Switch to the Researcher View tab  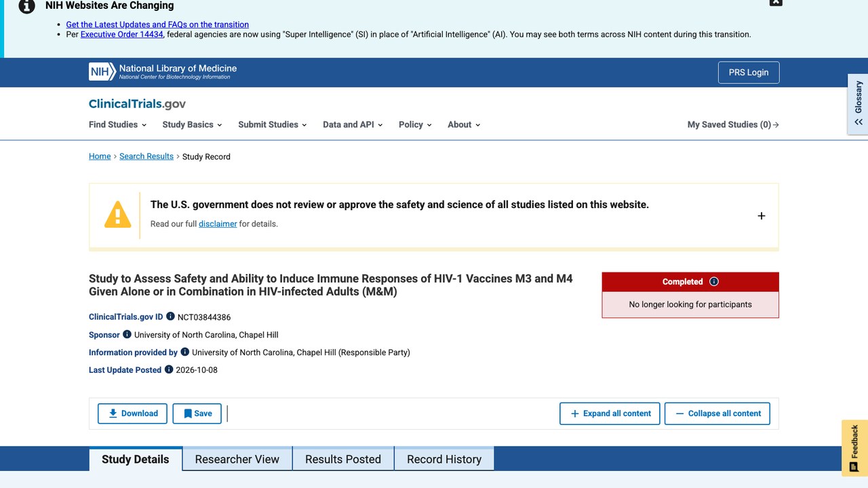[x=237, y=459]
